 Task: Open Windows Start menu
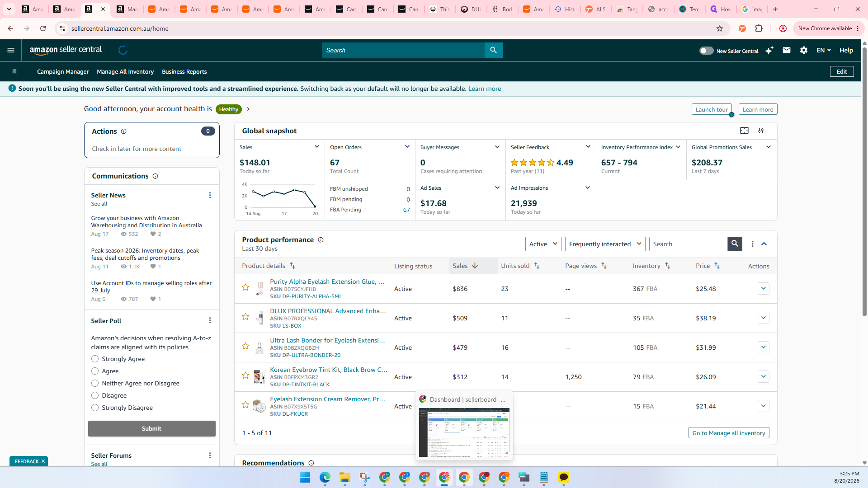(305, 477)
